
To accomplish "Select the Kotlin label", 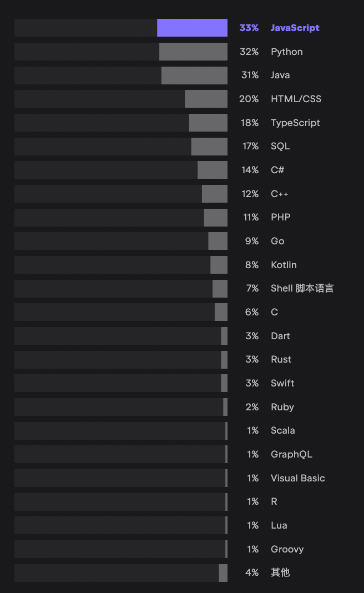I will tap(284, 265).
